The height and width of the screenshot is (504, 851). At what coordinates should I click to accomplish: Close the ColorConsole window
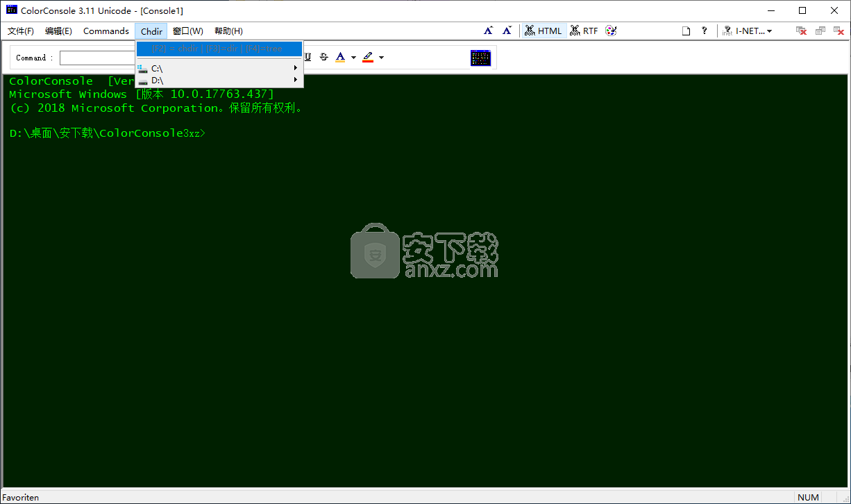tap(834, 10)
